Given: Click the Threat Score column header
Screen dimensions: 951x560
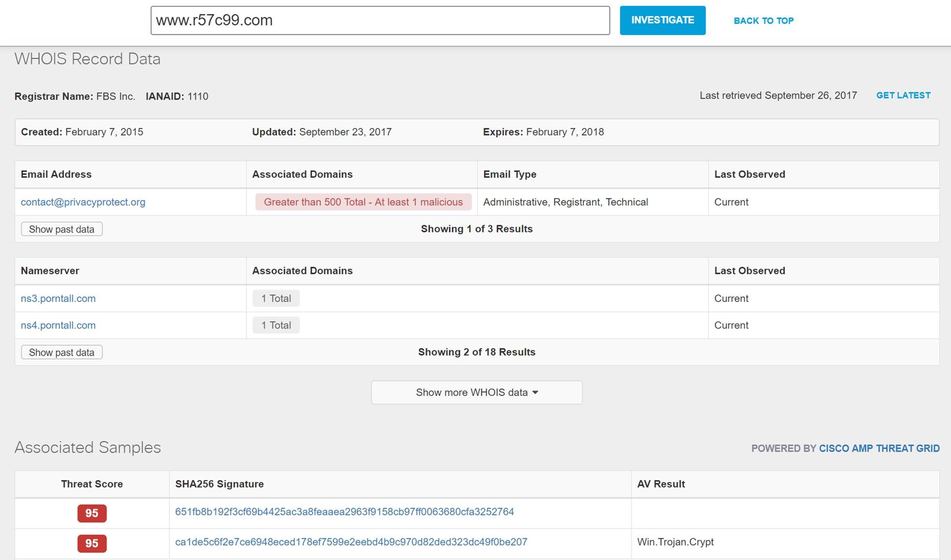Looking at the screenshot, I should (92, 484).
